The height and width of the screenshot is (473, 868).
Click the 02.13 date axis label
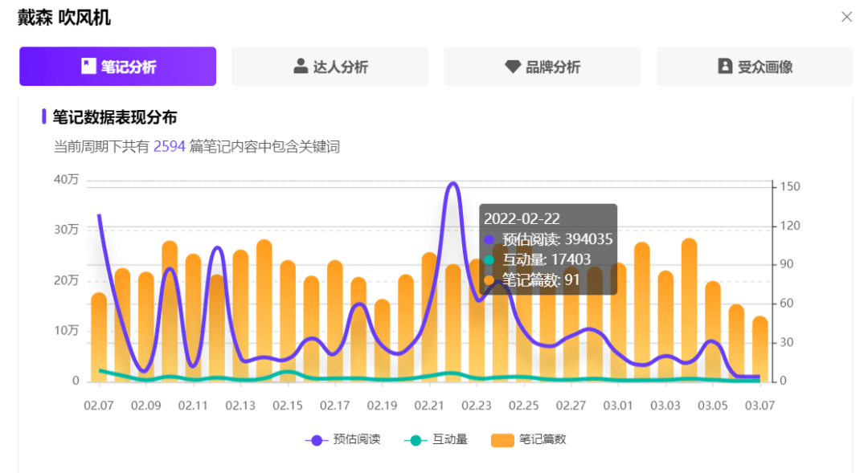tap(240, 406)
